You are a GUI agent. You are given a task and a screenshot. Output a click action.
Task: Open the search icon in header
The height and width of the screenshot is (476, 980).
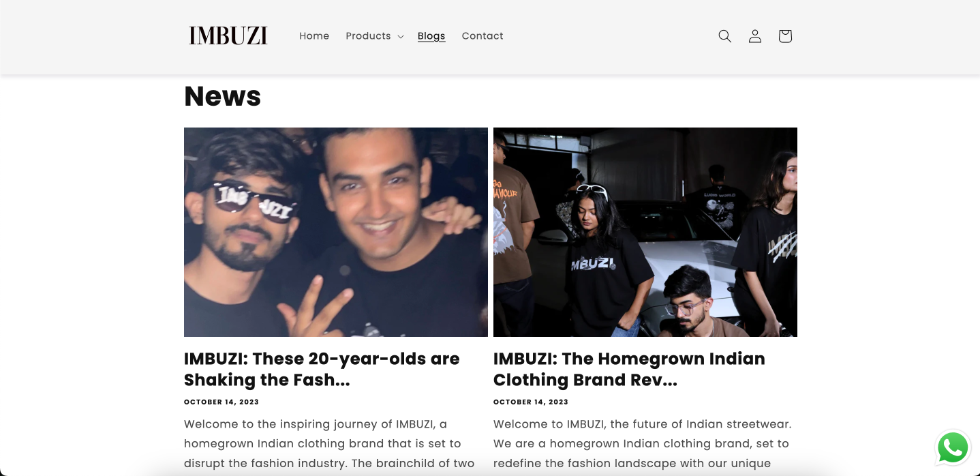pyautogui.click(x=724, y=36)
